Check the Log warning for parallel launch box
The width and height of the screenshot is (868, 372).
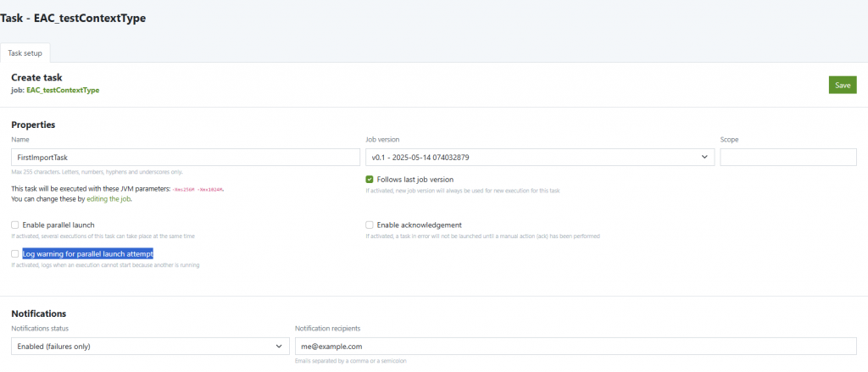[x=15, y=253]
